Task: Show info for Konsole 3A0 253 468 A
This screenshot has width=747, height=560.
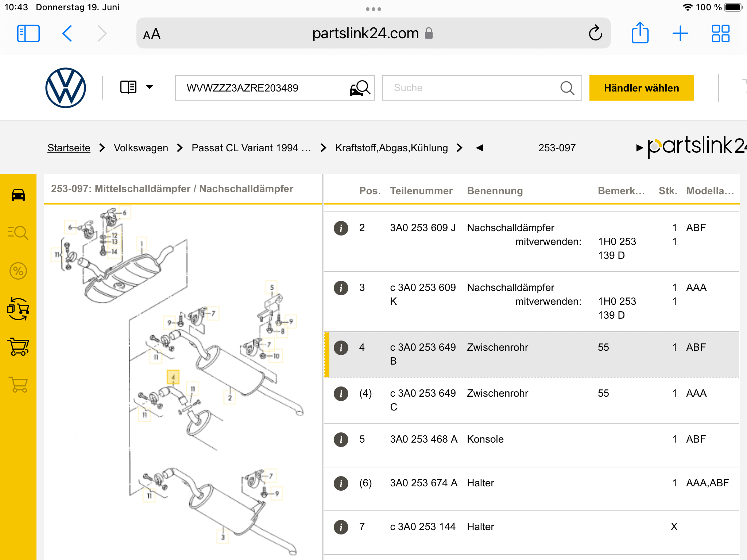Action: [341, 439]
